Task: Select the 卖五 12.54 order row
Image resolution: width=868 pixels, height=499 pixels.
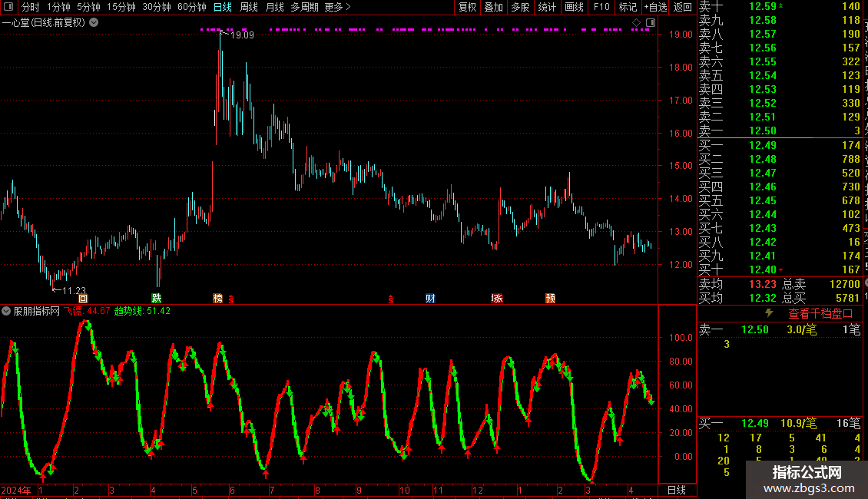Action: pos(780,75)
